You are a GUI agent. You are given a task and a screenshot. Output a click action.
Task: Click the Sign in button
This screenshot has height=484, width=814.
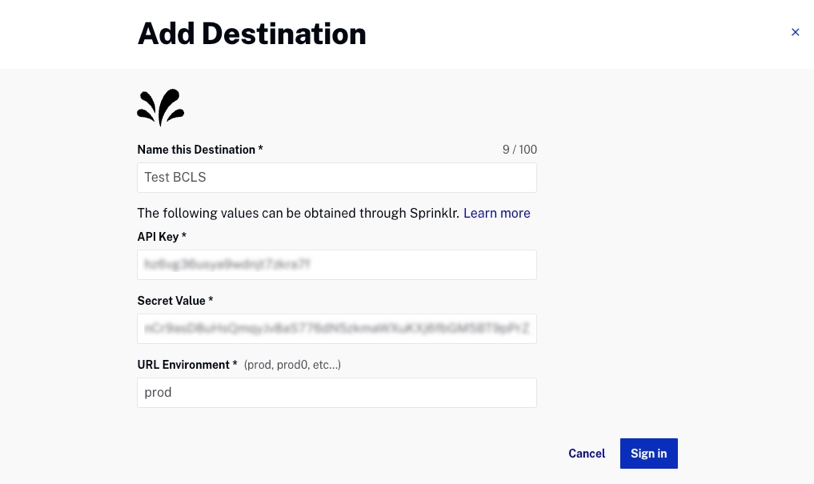pos(648,453)
